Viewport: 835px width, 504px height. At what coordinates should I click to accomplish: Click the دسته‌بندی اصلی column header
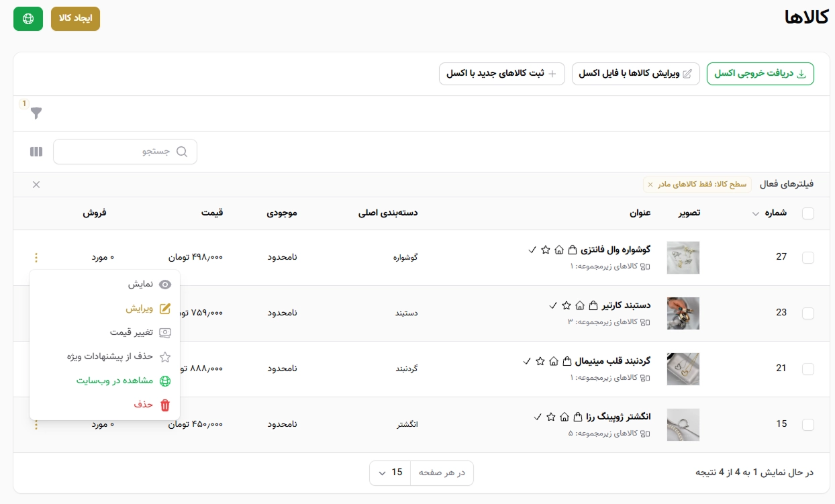point(388,213)
